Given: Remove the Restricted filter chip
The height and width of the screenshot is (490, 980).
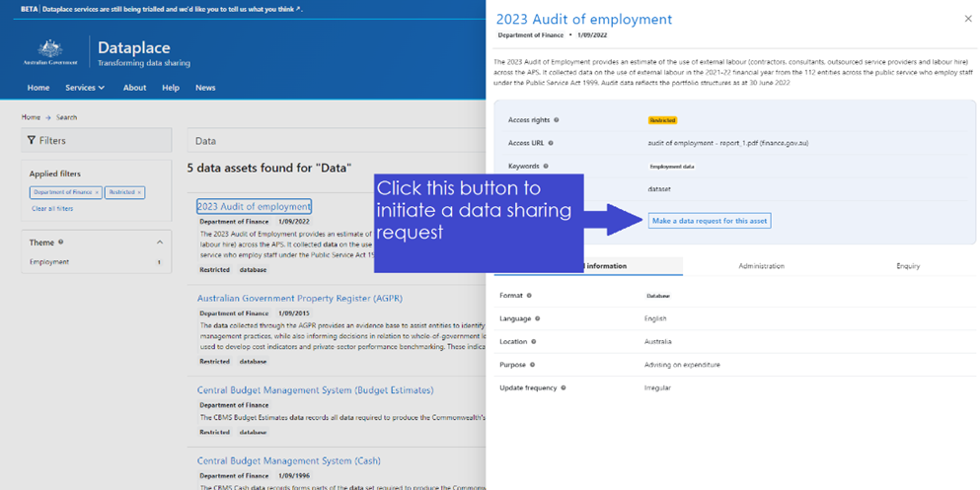Looking at the screenshot, I should [x=139, y=192].
